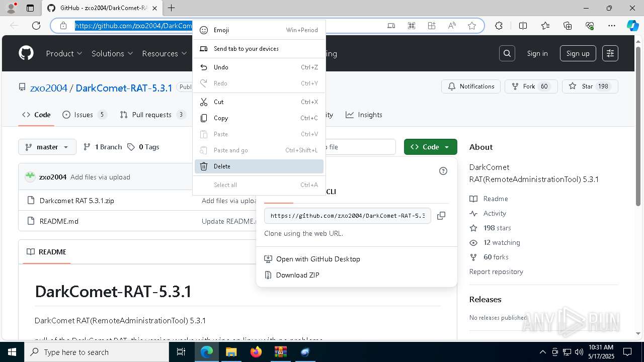Click the Sign up button
The width and height of the screenshot is (644, 362).
coord(578,53)
